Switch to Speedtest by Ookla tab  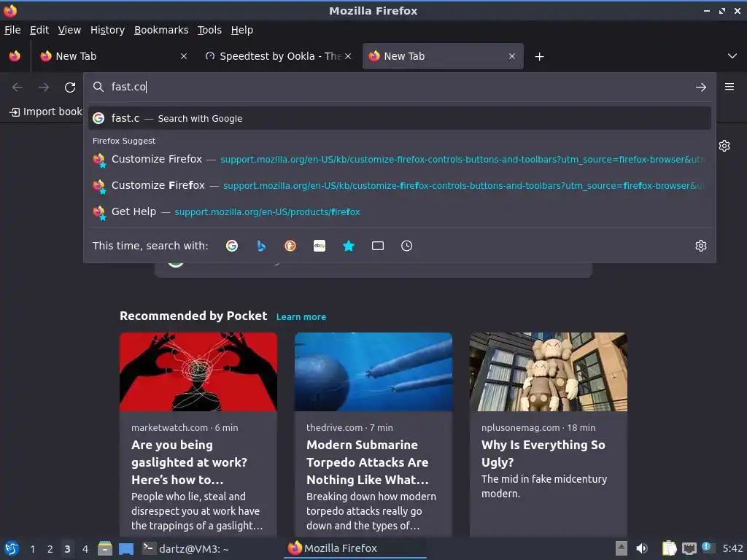pyautogui.click(x=278, y=56)
